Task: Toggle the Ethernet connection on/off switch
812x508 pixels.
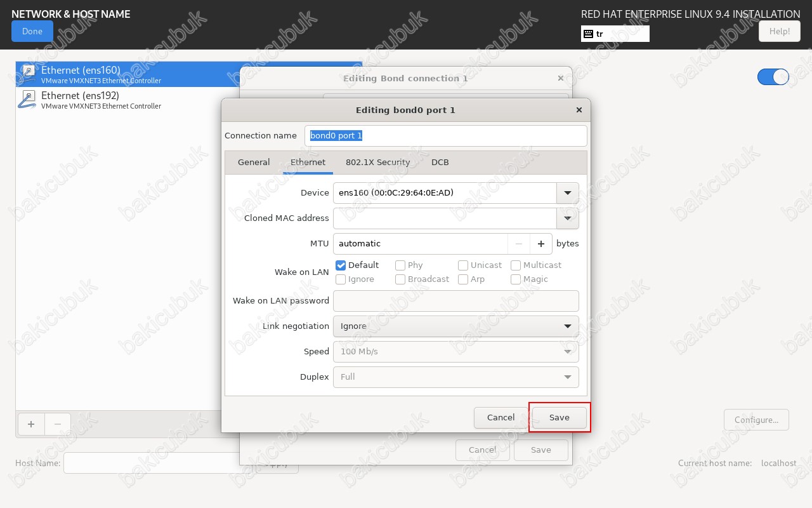Action: pyautogui.click(x=773, y=77)
